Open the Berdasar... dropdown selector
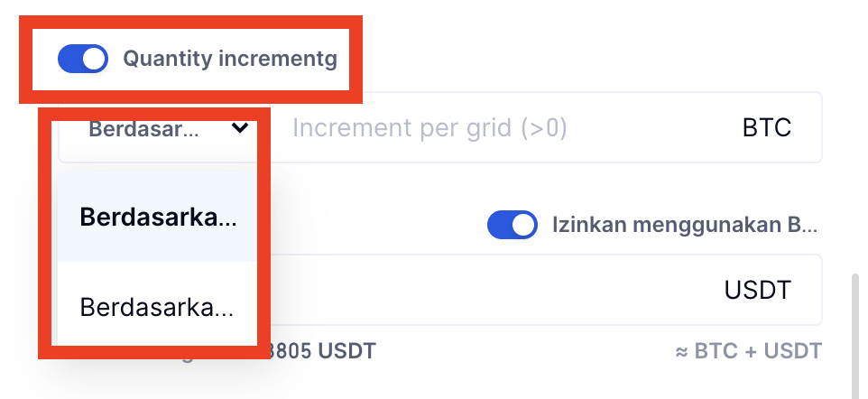 (x=168, y=128)
